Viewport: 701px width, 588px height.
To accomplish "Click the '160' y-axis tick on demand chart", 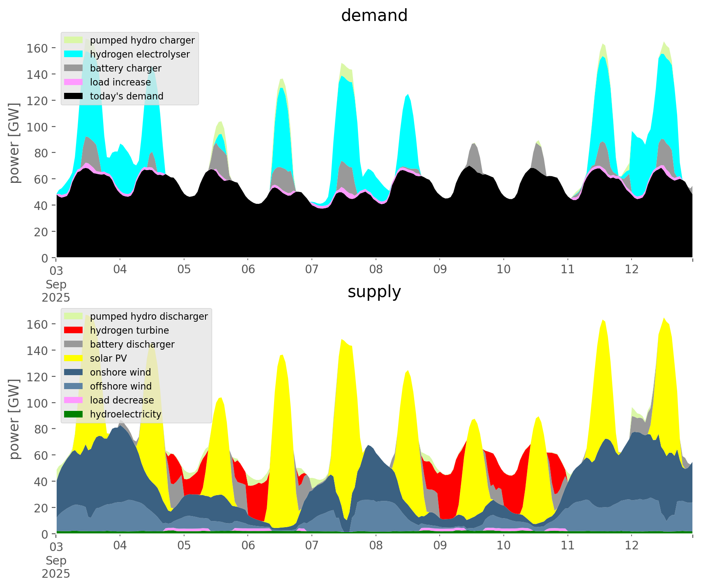I will click(x=37, y=48).
